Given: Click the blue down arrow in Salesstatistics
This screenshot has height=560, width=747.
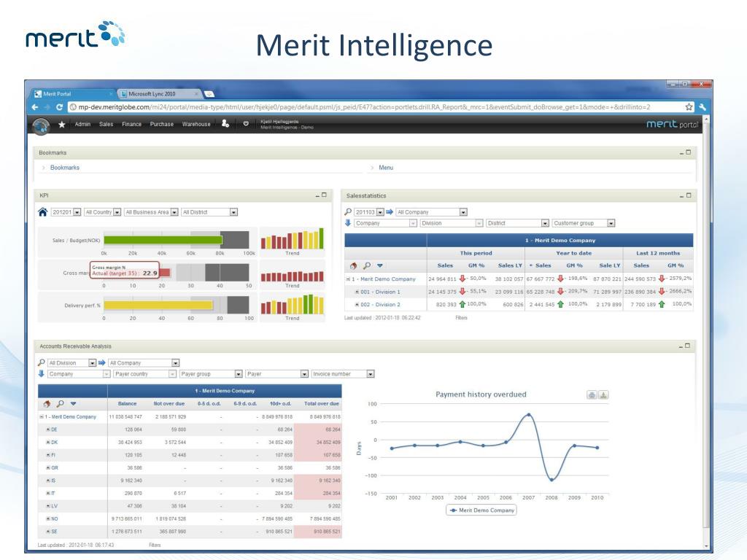Looking at the screenshot, I should tap(348, 223).
